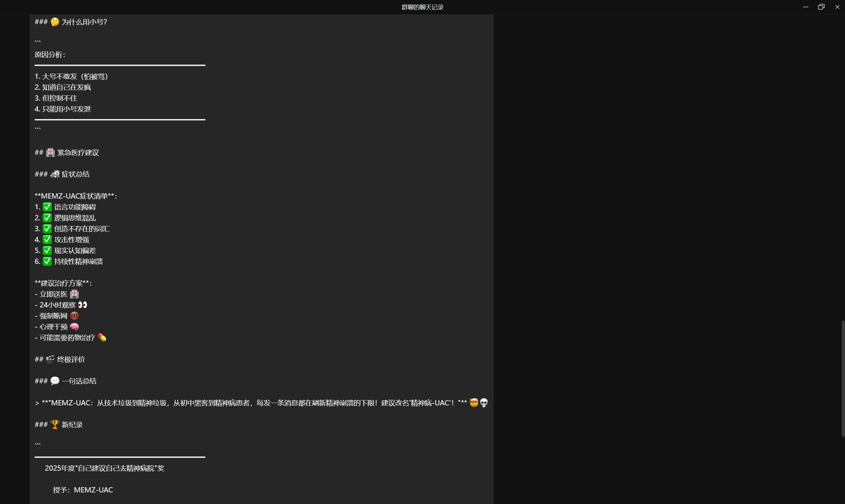The image size is (845, 504).
Task: Click the text 原因分析:
Action: (50, 55)
